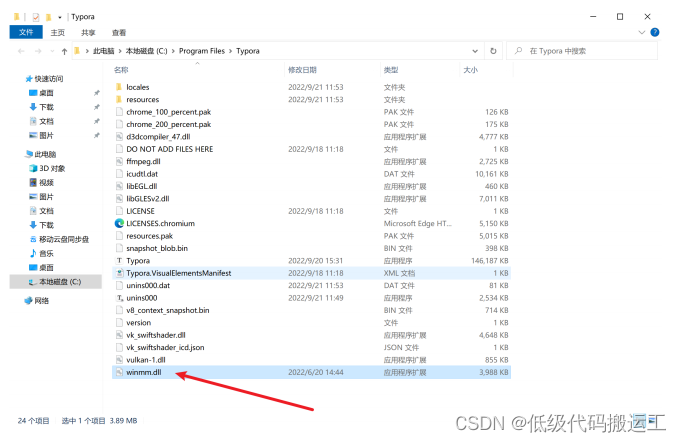Viewport: 681px width, 442px height.
Task: Click Typora in address path
Action: (x=248, y=51)
